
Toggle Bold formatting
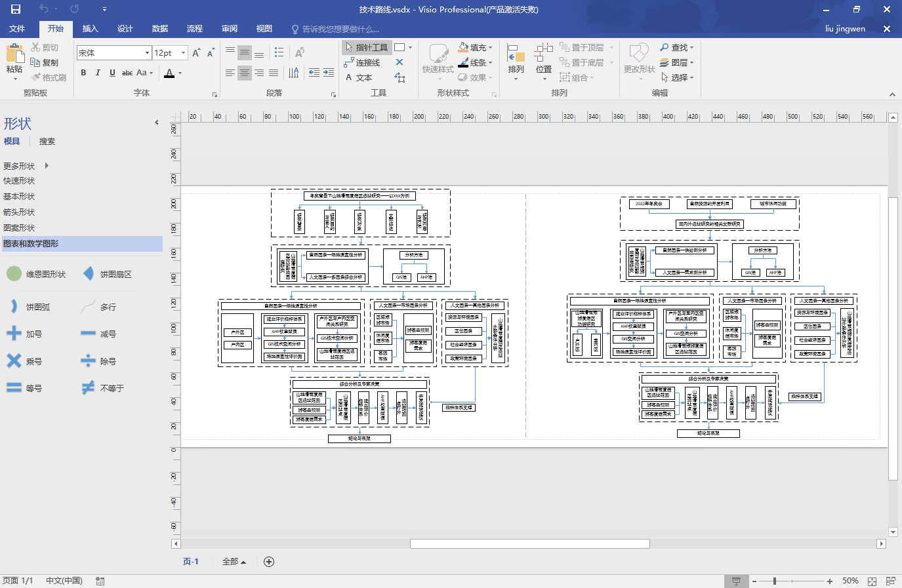83,73
